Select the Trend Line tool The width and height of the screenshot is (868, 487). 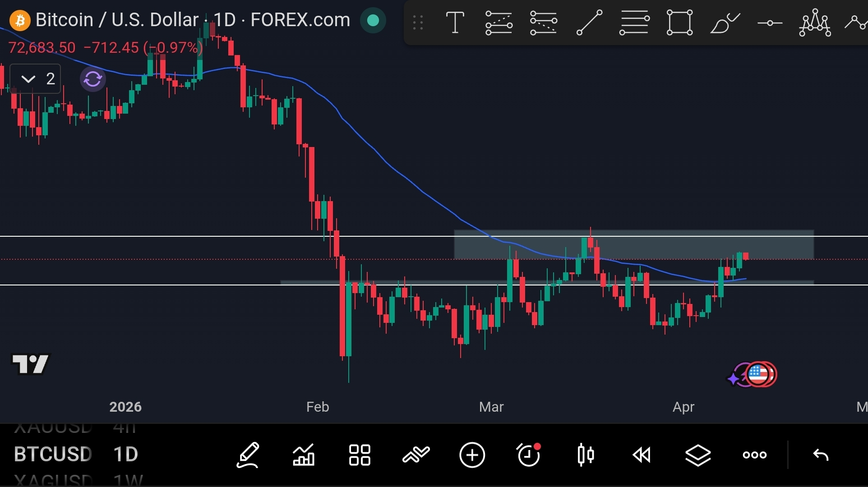pyautogui.click(x=589, y=22)
